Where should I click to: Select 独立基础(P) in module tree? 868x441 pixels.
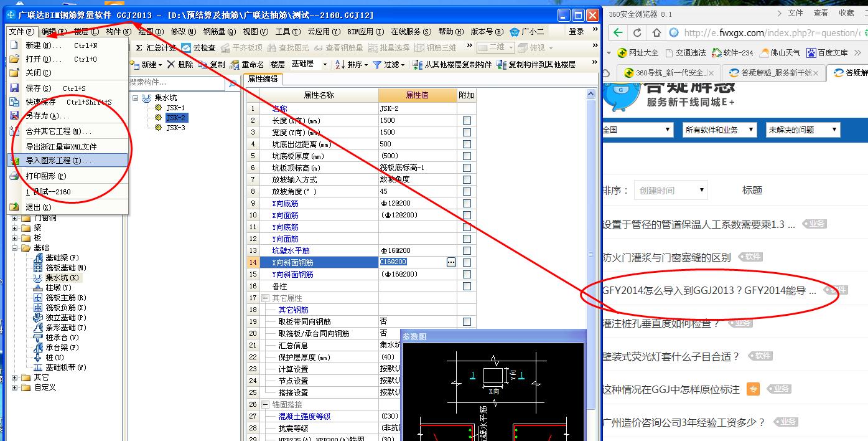click(x=66, y=318)
